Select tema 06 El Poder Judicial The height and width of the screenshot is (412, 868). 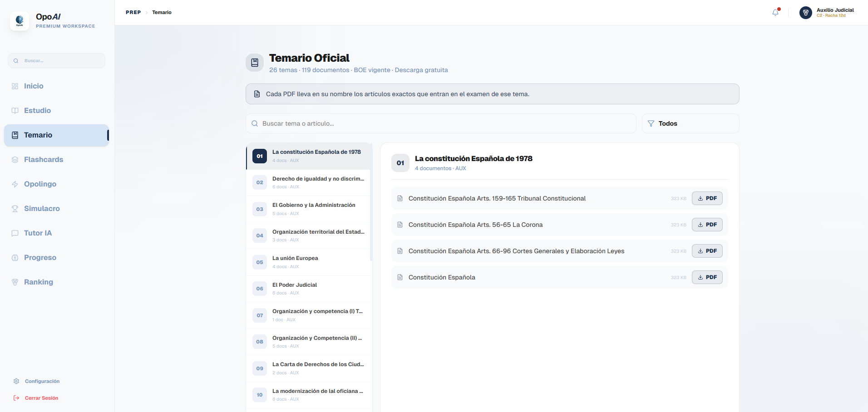[308, 288]
